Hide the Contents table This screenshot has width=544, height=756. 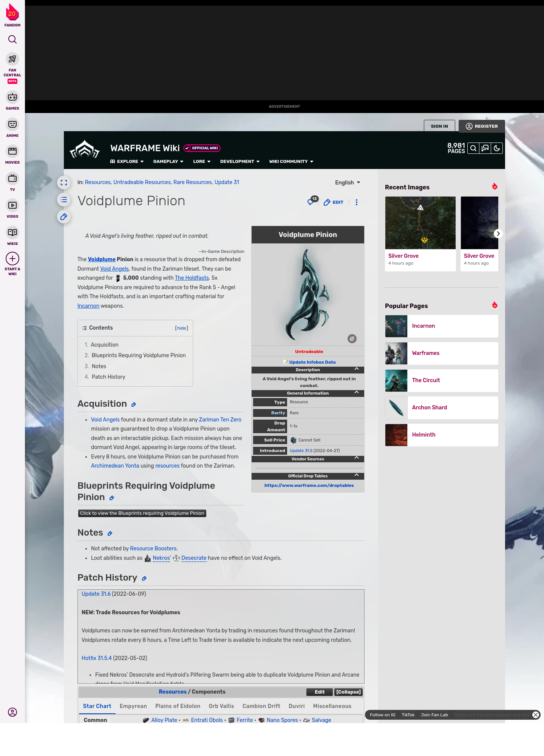coord(182,328)
